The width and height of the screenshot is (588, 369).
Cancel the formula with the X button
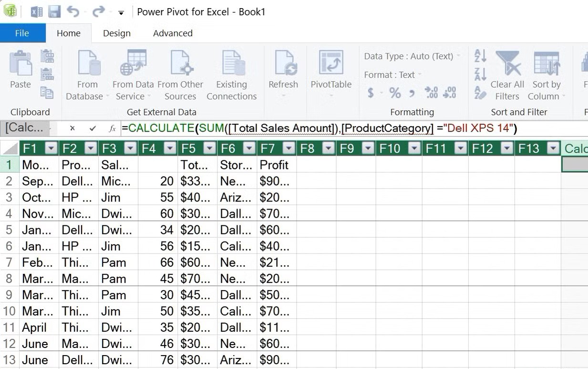(x=72, y=128)
